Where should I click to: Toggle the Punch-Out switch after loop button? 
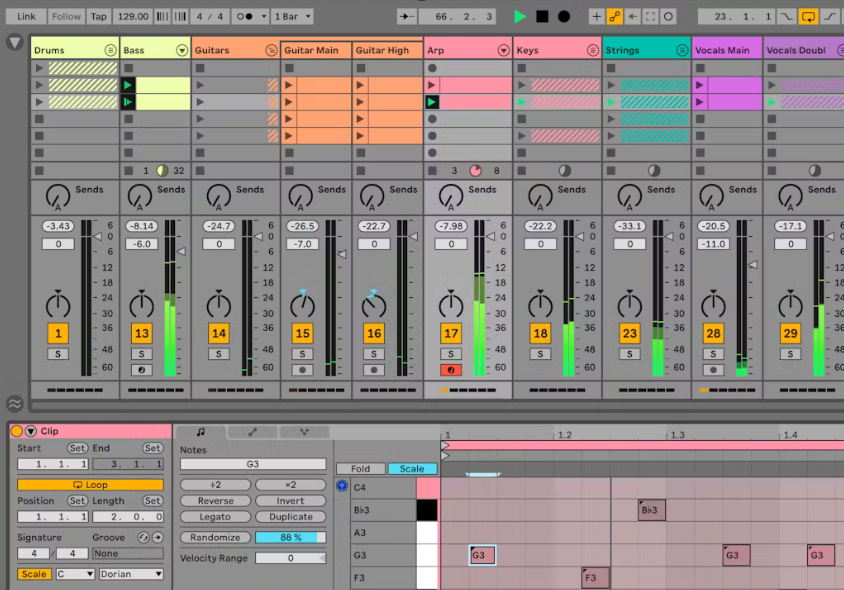point(829,17)
